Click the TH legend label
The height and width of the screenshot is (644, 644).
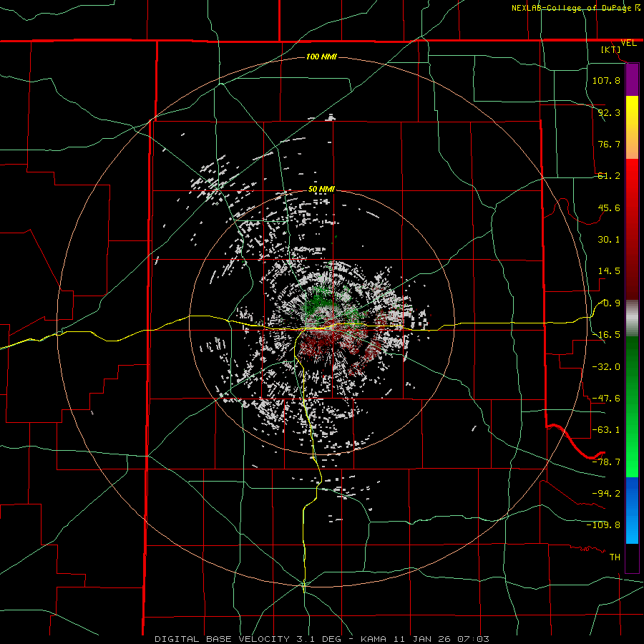(x=615, y=557)
